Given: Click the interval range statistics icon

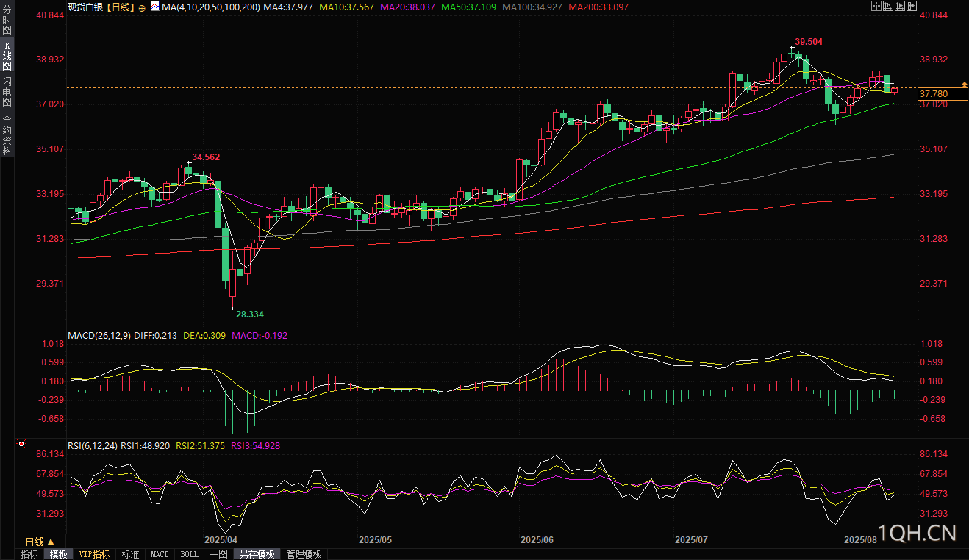Looking at the screenshot, I should [888, 6].
